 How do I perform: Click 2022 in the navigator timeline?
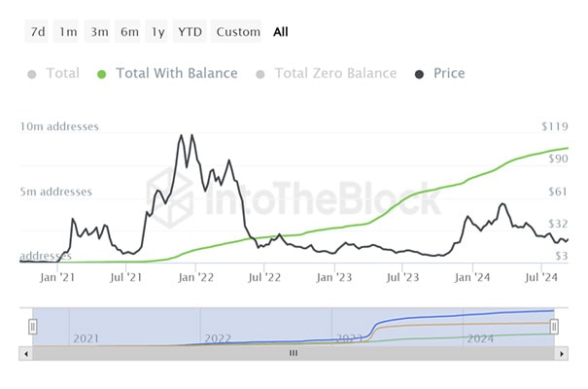point(218,338)
